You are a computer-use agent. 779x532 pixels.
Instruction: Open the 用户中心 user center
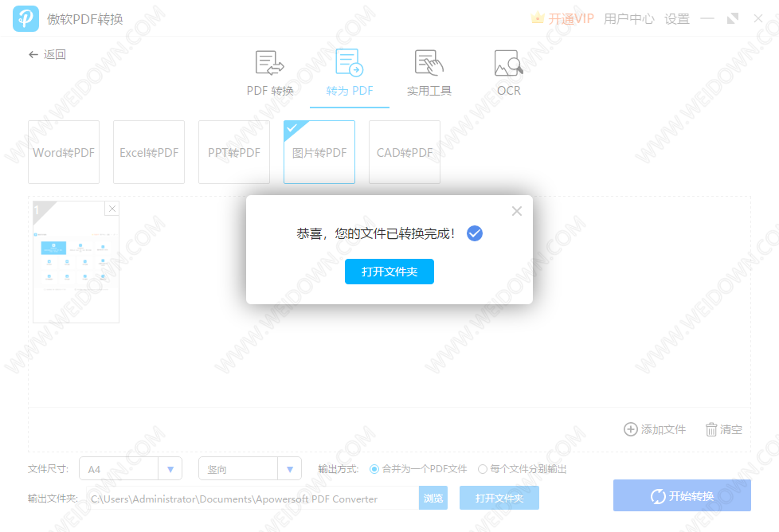tap(628, 19)
